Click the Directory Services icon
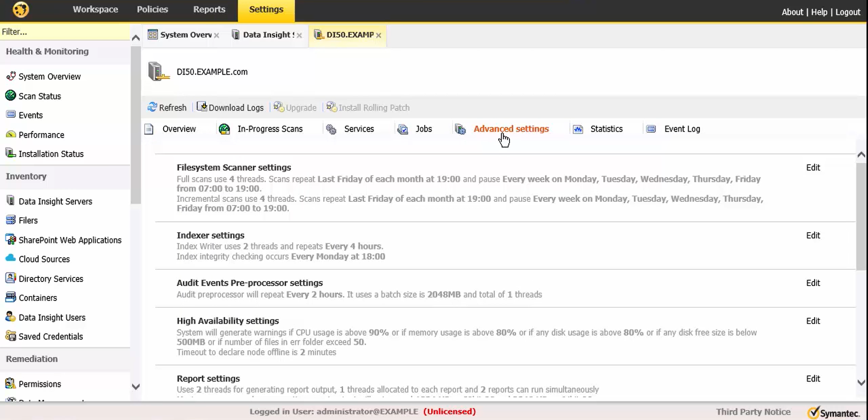Image resolution: width=868 pixels, height=420 pixels. [11, 278]
